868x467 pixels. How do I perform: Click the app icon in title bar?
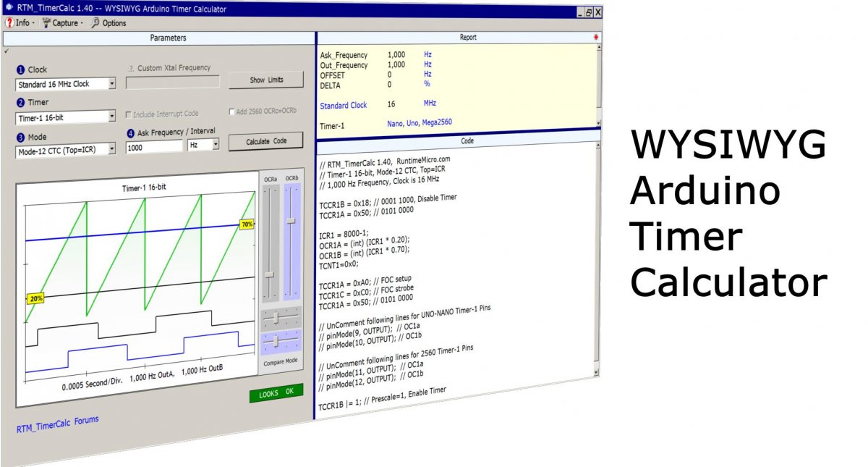[9, 9]
